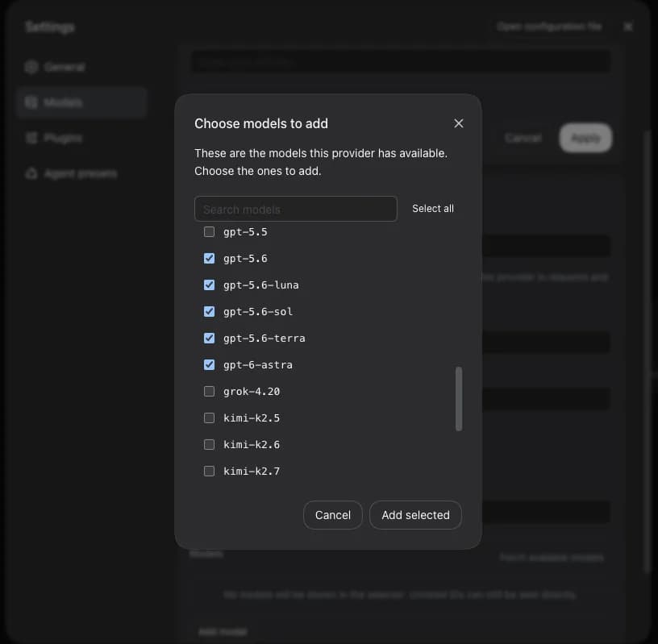This screenshot has height=644, width=658.
Task: Click the kimi-k2.7 model name
Action: point(252,472)
